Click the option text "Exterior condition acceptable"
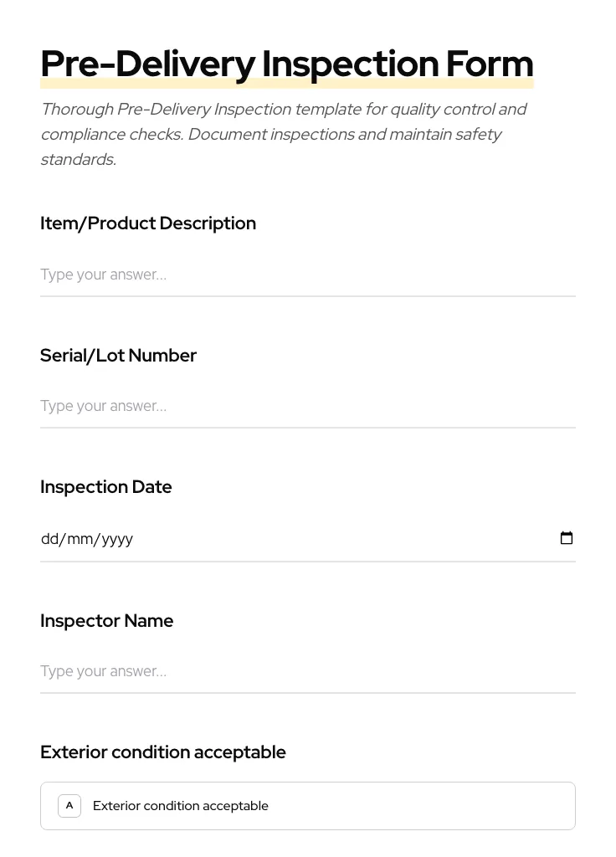Screen dimensions: 616x857 (x=181, y=806)
